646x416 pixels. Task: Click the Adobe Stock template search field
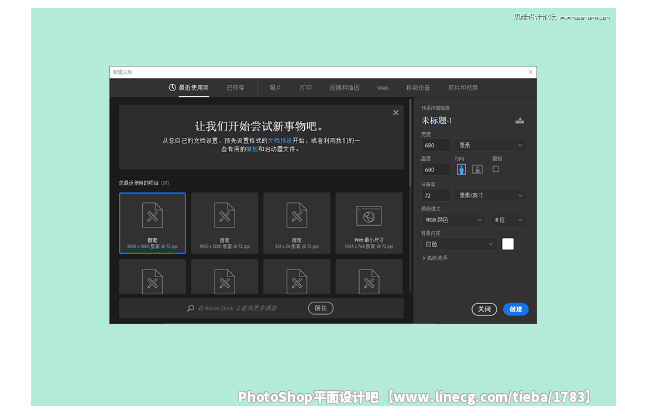[x=250, y=308]
